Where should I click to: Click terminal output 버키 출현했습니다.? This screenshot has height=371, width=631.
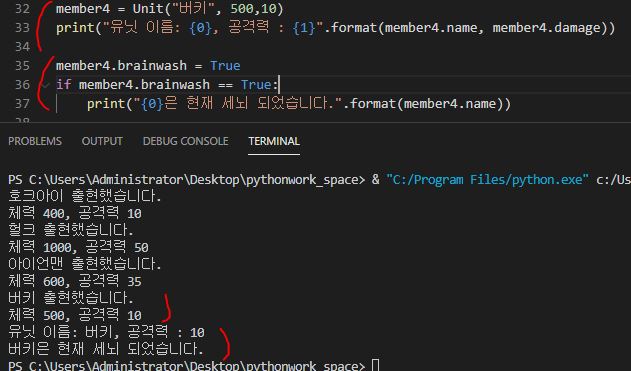point(70,298)
